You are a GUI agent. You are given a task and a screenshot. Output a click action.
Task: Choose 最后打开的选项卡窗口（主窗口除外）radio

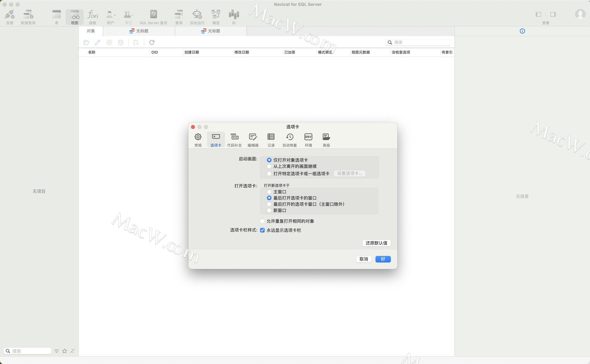(269, 204)
